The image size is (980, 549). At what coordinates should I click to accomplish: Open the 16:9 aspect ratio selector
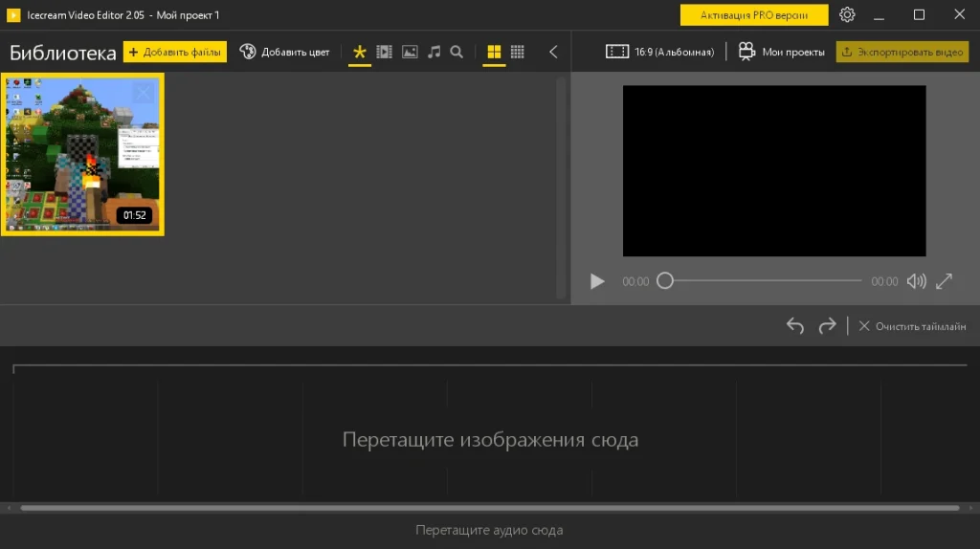[x=660, y=52]
